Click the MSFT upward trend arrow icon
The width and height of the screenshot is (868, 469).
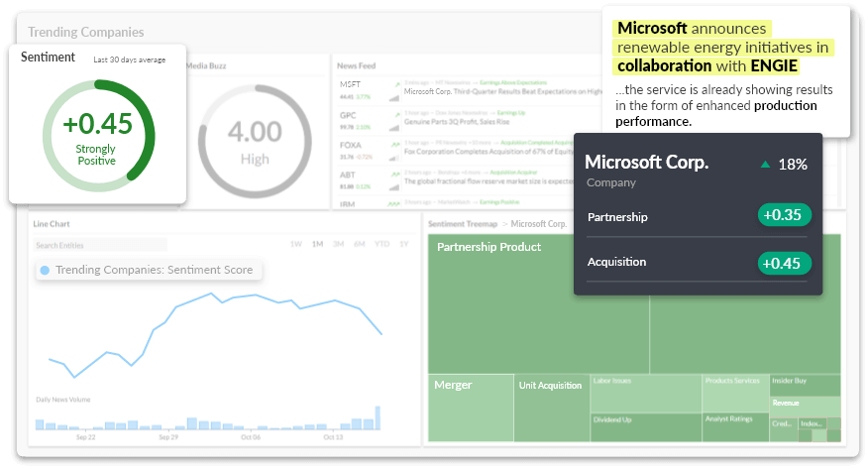pos(395,83)
